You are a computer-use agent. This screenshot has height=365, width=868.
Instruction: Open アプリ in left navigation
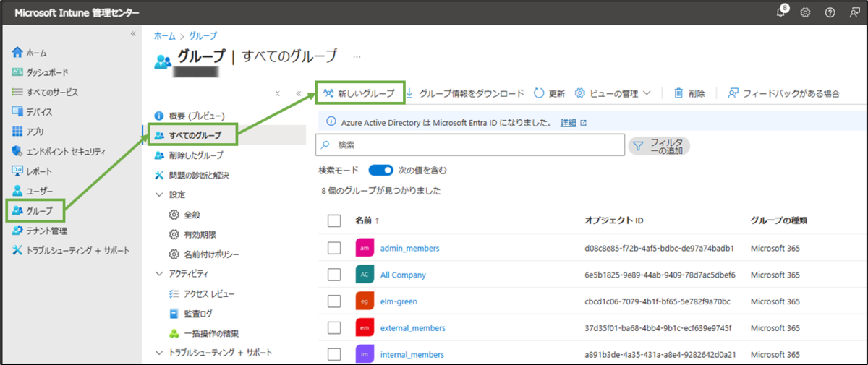pyautogui.click(x=28, y=132)
